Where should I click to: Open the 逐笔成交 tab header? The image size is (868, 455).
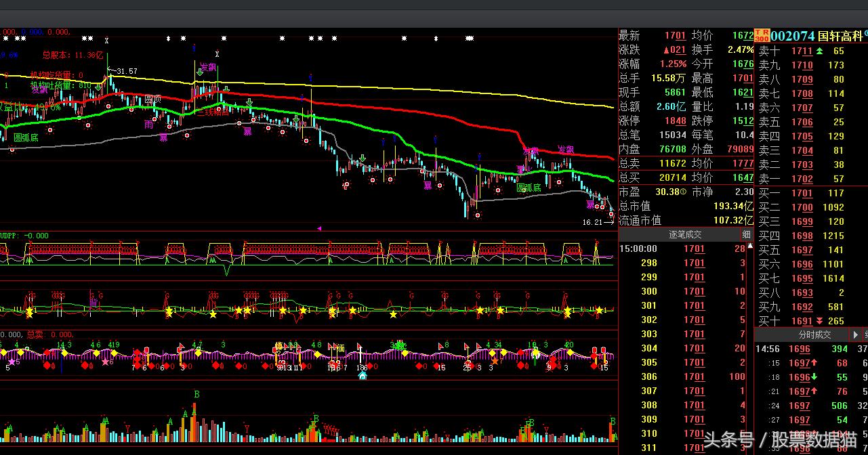(685, 234)
